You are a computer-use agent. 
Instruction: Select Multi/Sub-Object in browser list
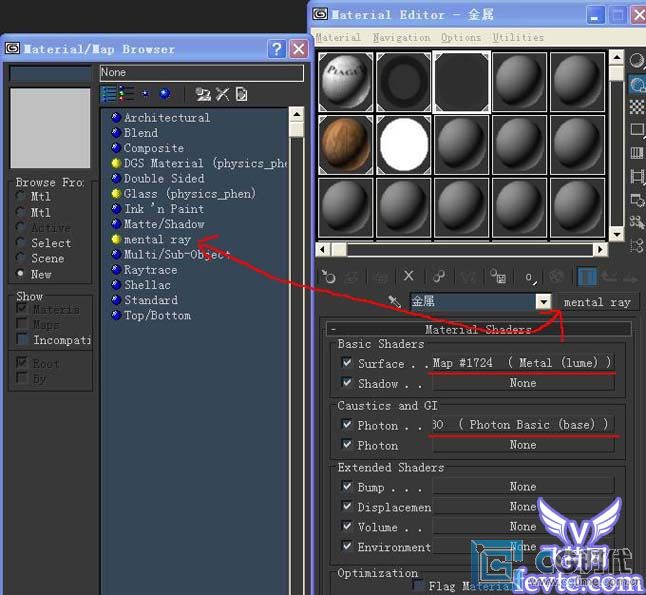(177, 255)
